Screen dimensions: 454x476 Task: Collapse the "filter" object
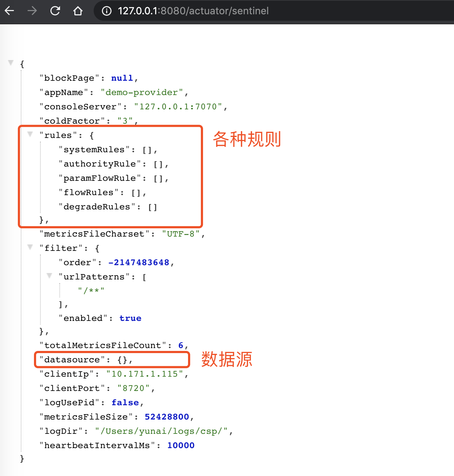coord(30,247)
